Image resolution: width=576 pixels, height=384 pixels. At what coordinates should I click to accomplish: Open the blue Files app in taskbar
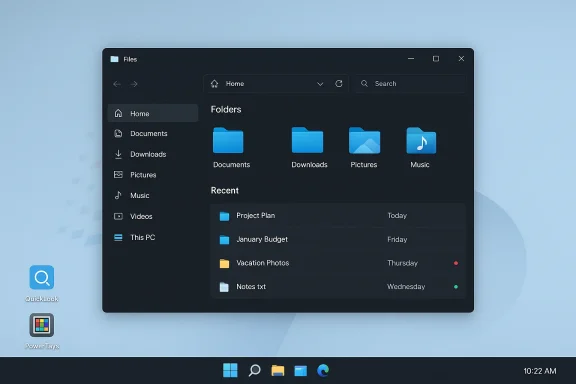coord(300,370)
